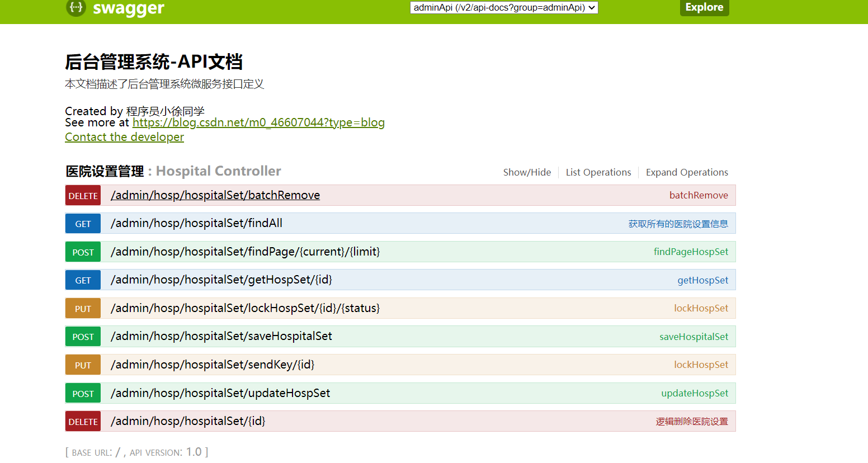Viewport: 868px width, 463px height.
Task: Click the PUT badge on sendKey endpoint
Action: click(82, 365)
